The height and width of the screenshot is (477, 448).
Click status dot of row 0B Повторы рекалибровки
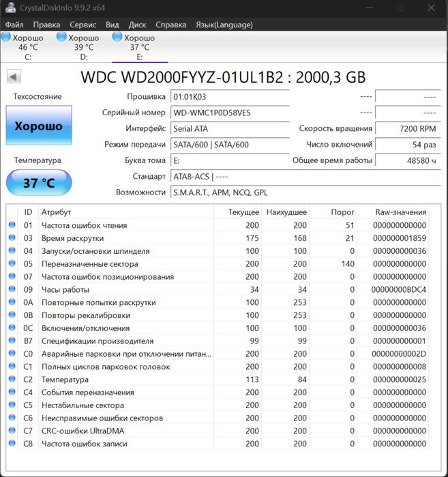coord(12,315)
